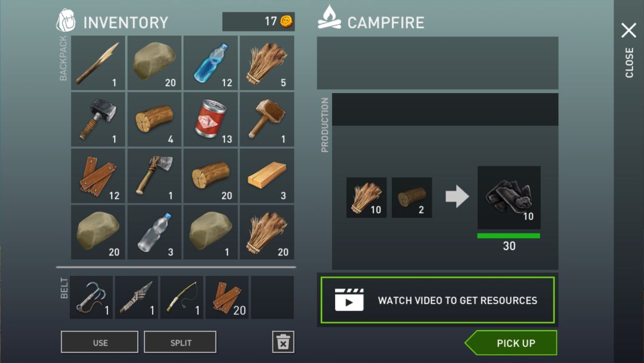Select the red food can item

click(x=210, y=119)
